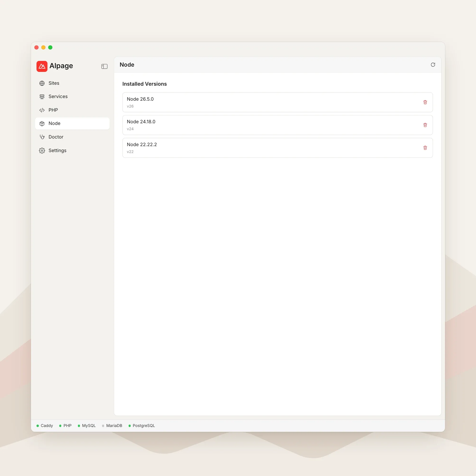The image size is (476, 476).
Task: Maximize the window with green button
Action: pos(50,47)
